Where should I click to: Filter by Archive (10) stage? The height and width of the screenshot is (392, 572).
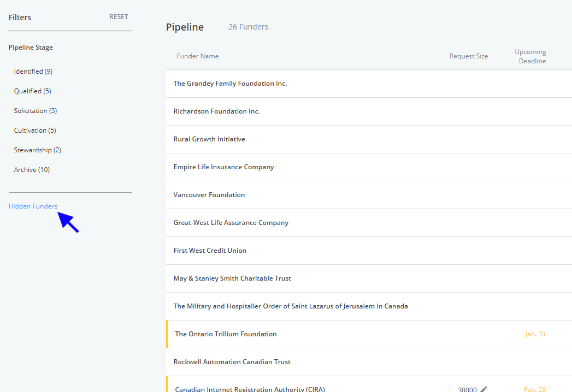pos(32,170)
